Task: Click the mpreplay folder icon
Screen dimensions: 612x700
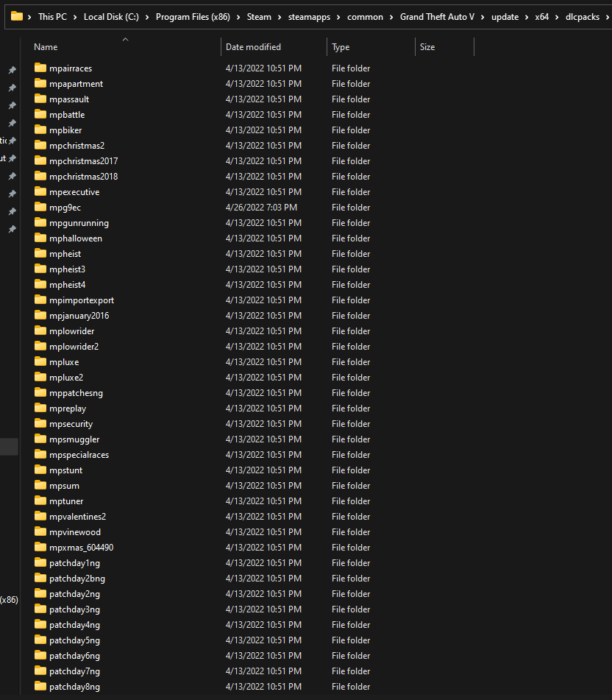Action: [x=40, y=408]
